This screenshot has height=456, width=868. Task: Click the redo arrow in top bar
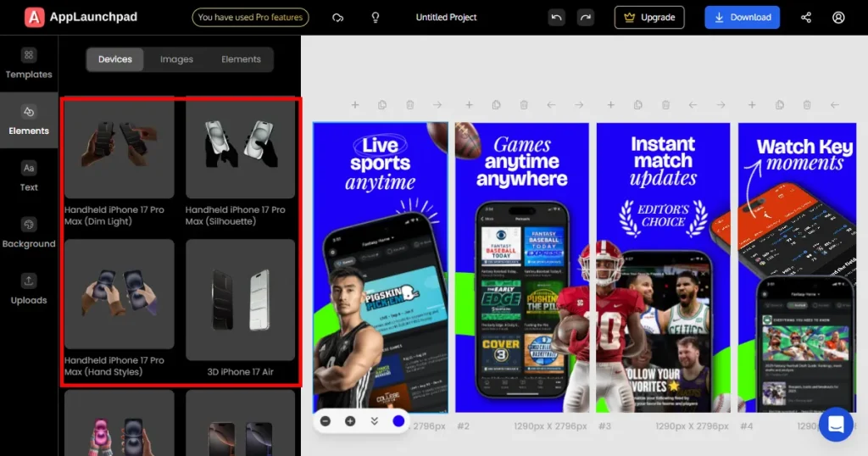585,17
